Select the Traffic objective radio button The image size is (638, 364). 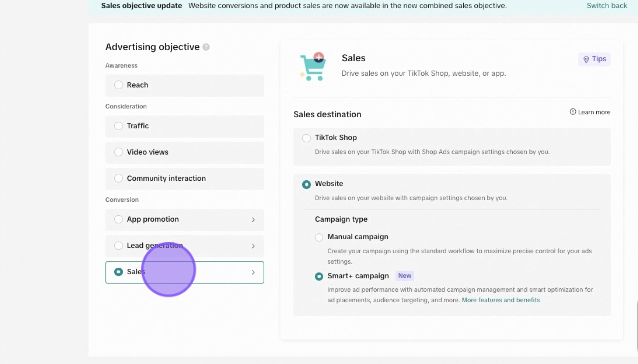(x=118, y=126)
